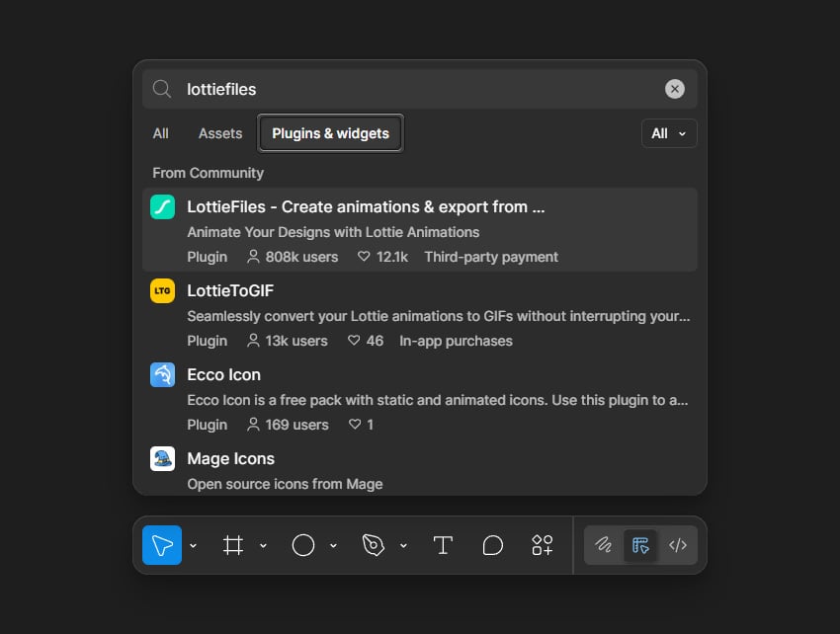Click the 13k users person icon

tap(253, 340)
